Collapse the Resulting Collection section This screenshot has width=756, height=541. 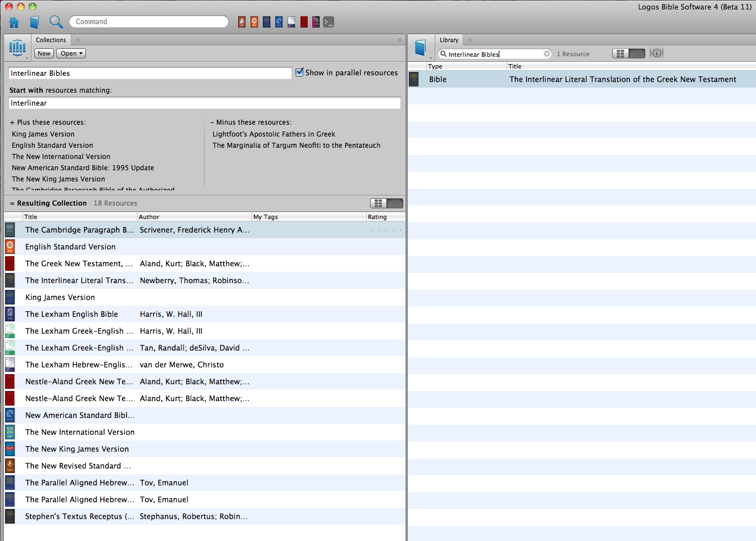coord(12,203)
